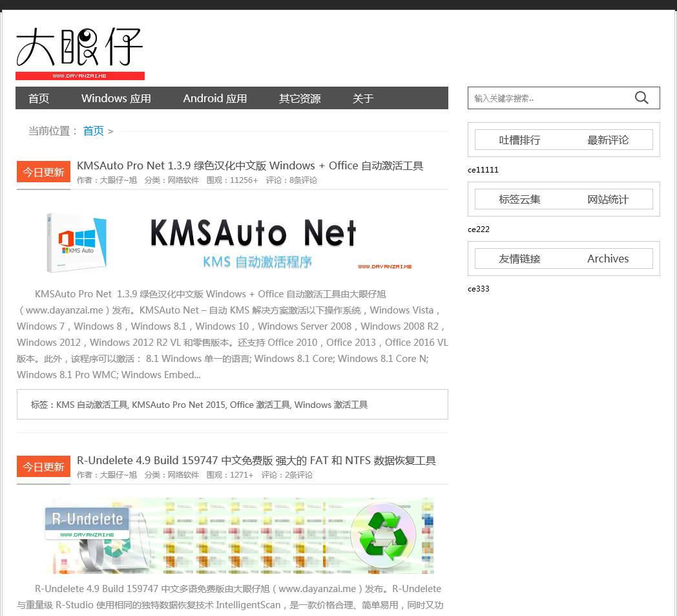The height and width of the screenshot is (616, 677).
Task: Click the 围观：11256+ view count
Action: 232,180
